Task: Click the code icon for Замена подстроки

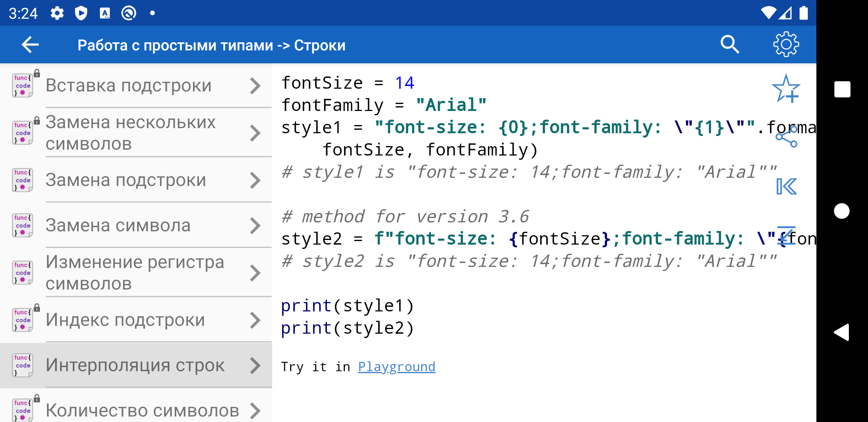Action: (23, 180)
